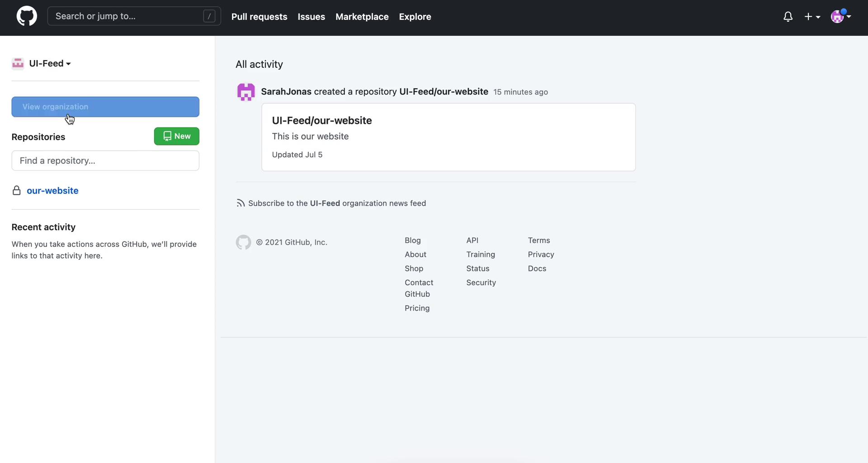The image size is (868, 463).
Task: Open the Security footer link
Action: (481, 283)
